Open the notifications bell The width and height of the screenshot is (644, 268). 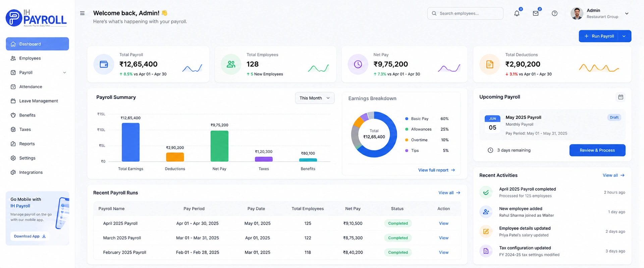tap(517, 13)
